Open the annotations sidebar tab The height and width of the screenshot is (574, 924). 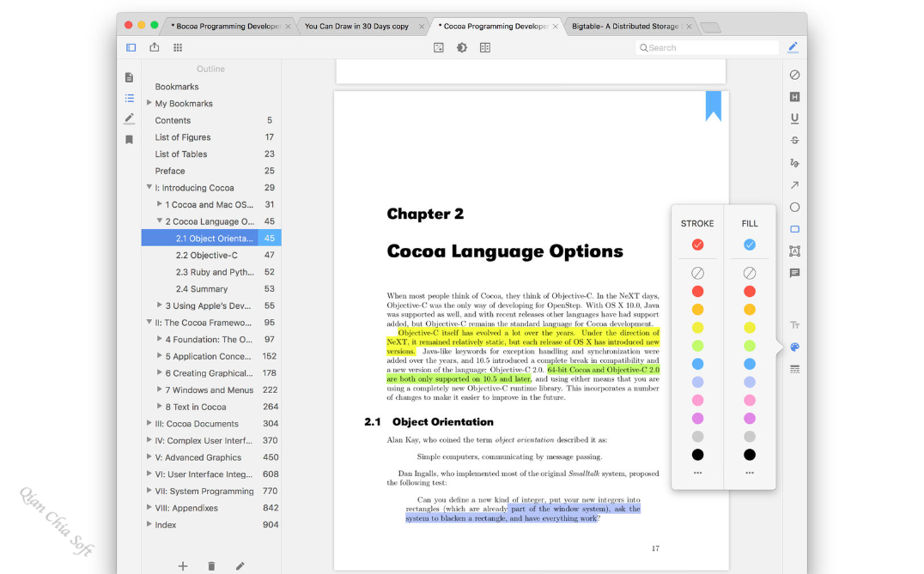129,118
